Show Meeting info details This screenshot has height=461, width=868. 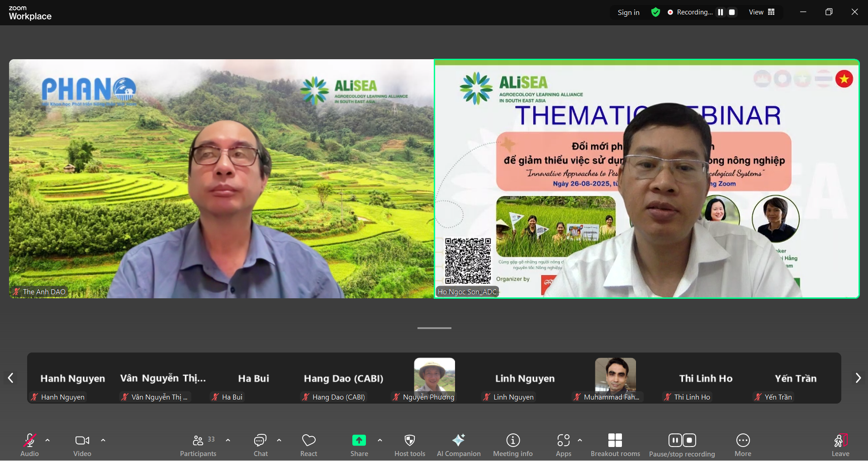(512, 445)
